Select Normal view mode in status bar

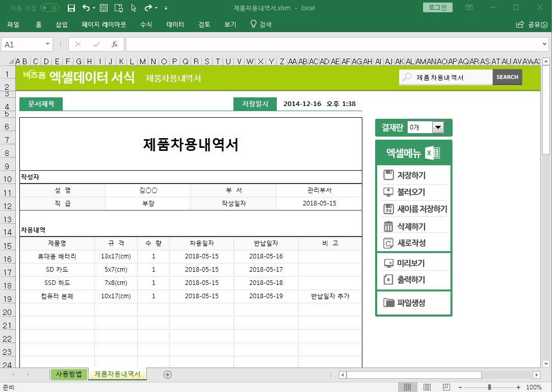(408, 387)
